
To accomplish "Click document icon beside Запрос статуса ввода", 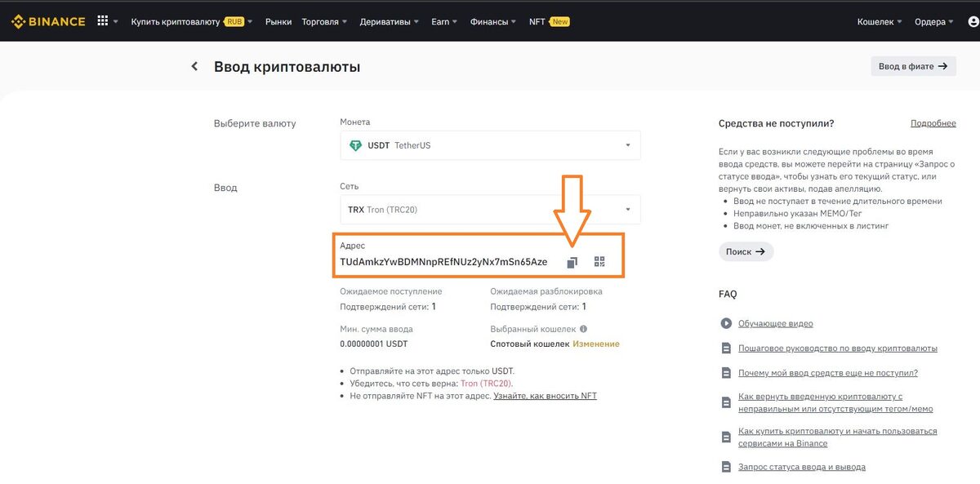I will click(x=726, y=467).
